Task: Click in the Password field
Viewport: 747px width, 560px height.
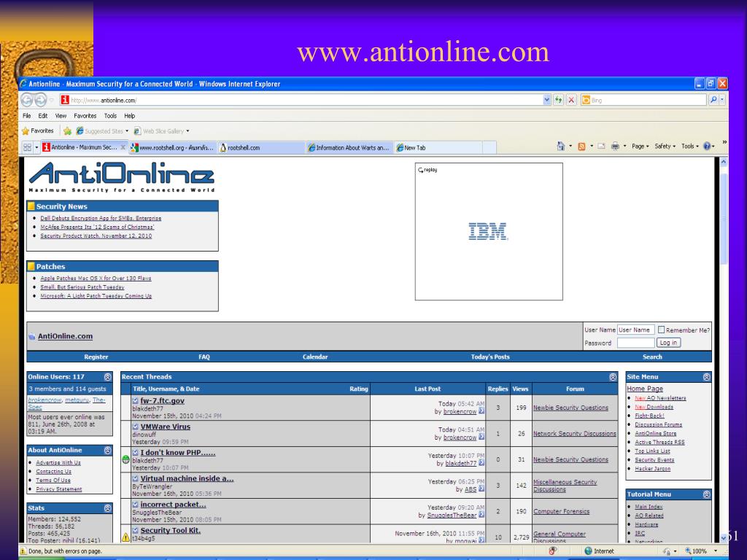Action: click(x=635, y=343)
